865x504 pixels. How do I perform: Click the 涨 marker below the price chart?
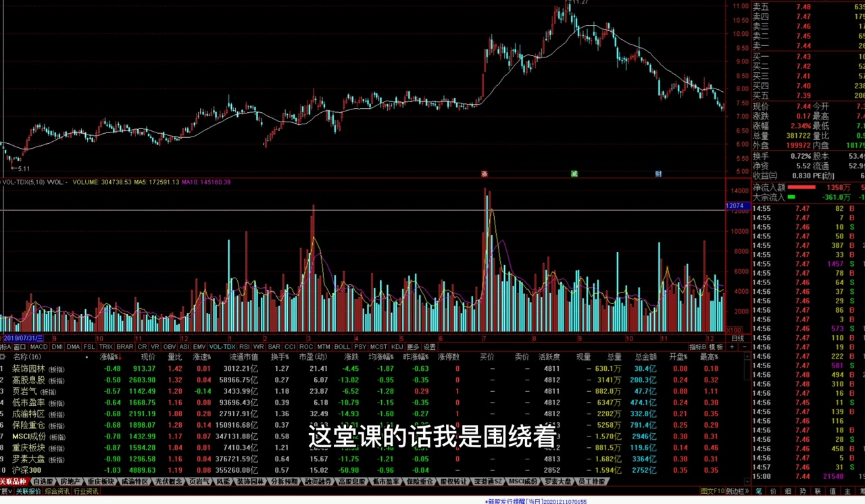click(484, 174)
